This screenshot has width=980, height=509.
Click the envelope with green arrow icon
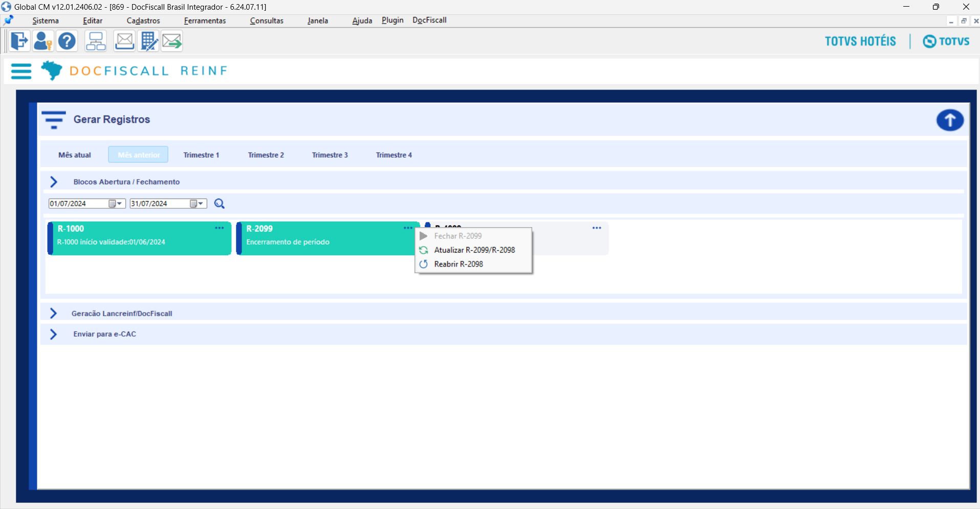click(172, 41)
